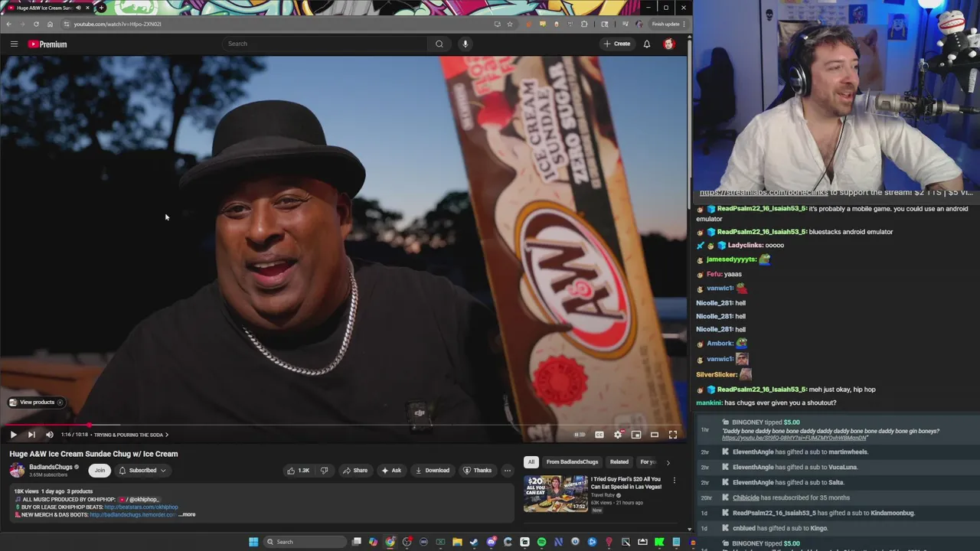This screenshot has width=980, height=551.
Task: Open the YouTube hamburger guide menu
Action: click(14, 44)
